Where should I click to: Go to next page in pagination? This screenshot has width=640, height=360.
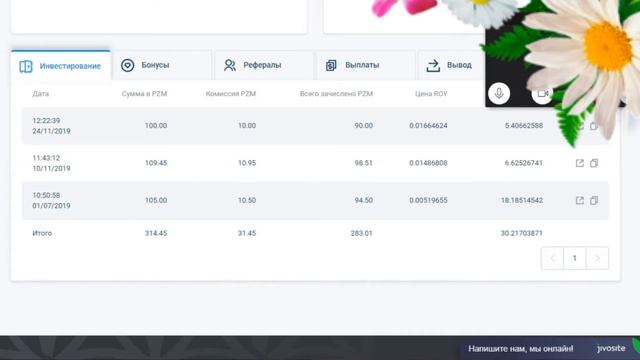pos(597,258)
